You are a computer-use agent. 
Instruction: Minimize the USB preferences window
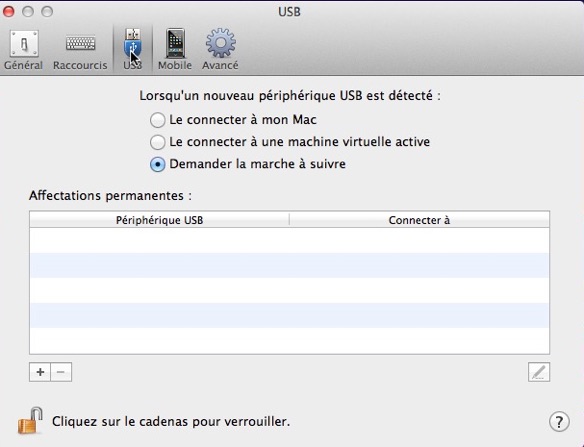pyautogui.click(x=28, y=12)
